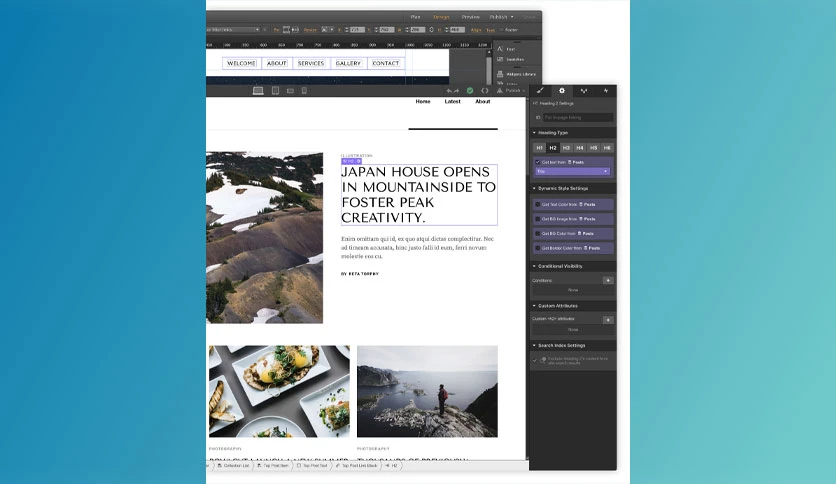Screen dimensions: 836x484
Task: Open the Webflow Publish dropdown
Action: pos(510,91)
